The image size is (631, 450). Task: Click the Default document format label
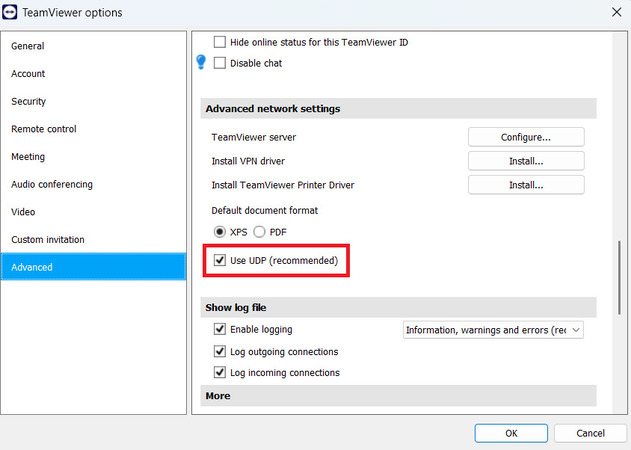point(265,211)
